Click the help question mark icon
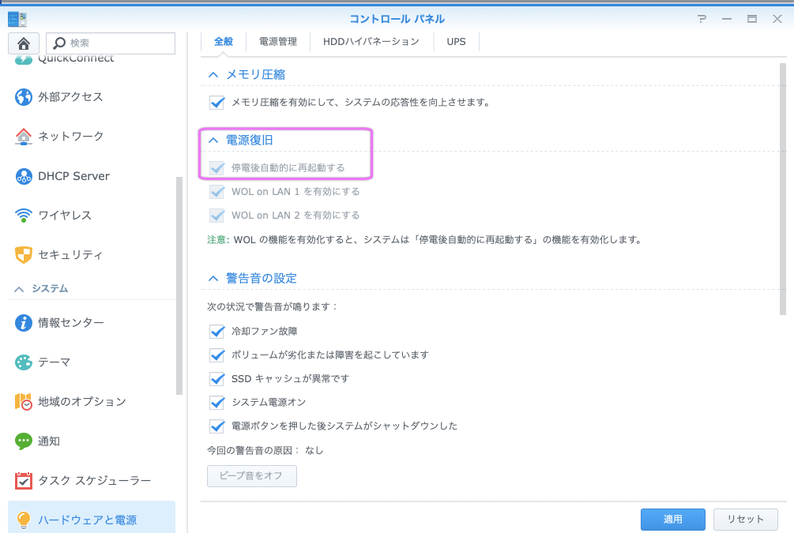This screenshot has height=533, width=794. [701, 19]
